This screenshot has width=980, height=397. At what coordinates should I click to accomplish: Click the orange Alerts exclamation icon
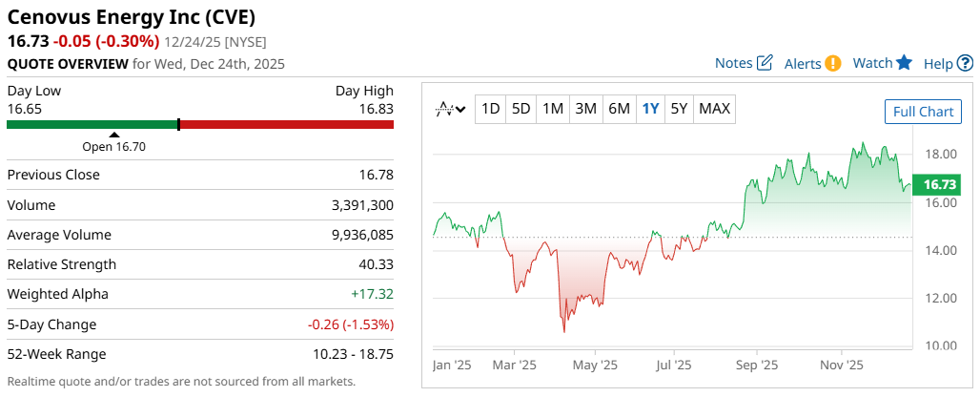coord(833,63)
